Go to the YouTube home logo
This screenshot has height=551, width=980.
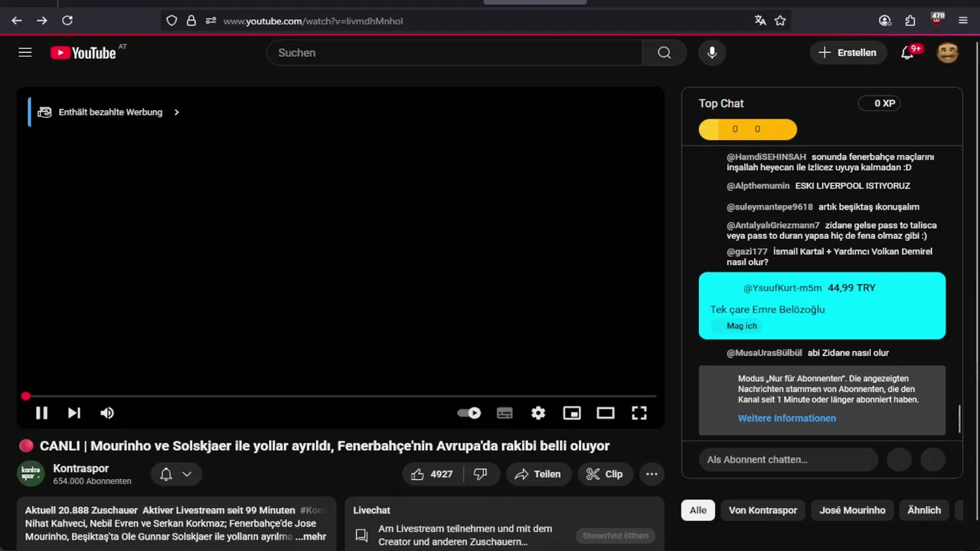[83, 52]
